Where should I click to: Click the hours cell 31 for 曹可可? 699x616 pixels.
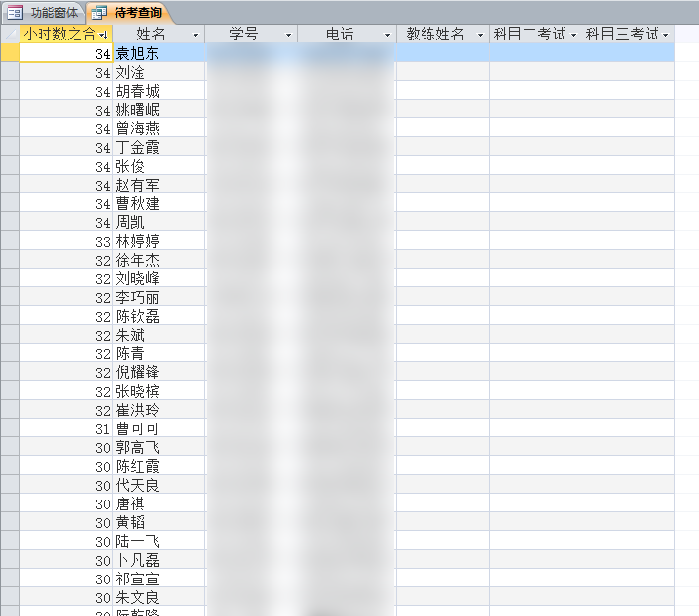(65, 428)
